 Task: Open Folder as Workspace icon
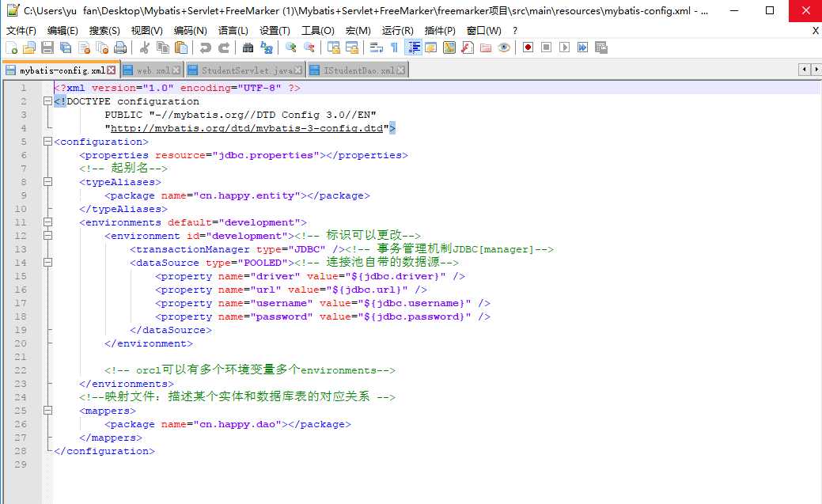point(486,47)
